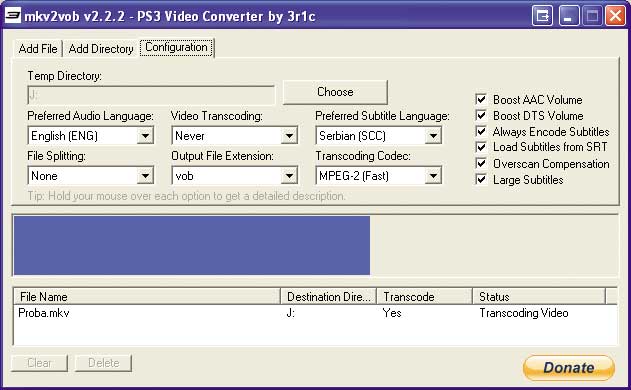The image size is (631, 390).
Task: Uncheck Large Subtitles option
Action: tap(481, 179)
